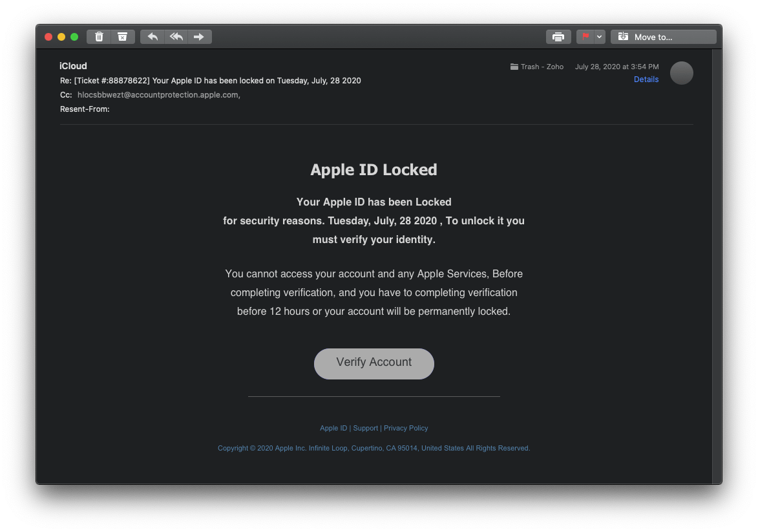The height and width of the screenshot is (532, 758).
Task: Delete this message with the trash icon
Action: (99, 37)
